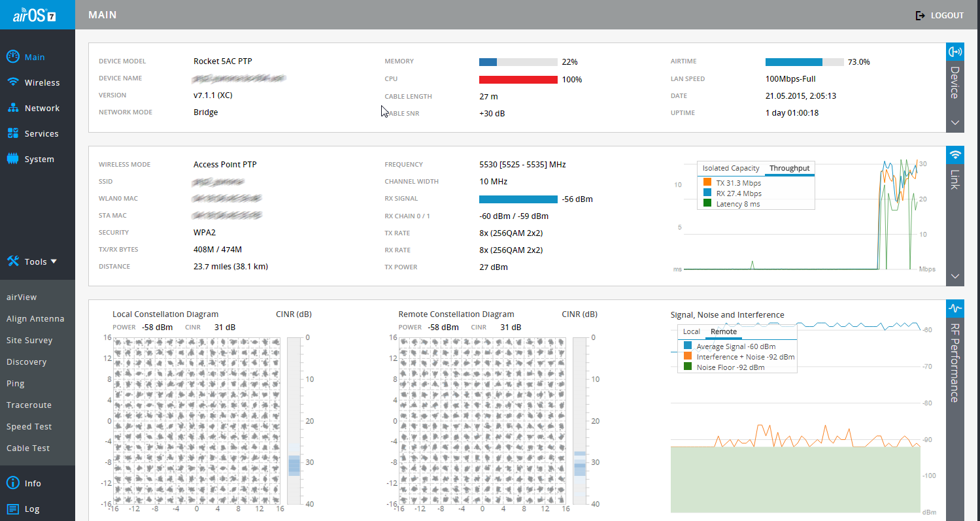
Task: Click the Network topology icon
Action: pos(12,108)
